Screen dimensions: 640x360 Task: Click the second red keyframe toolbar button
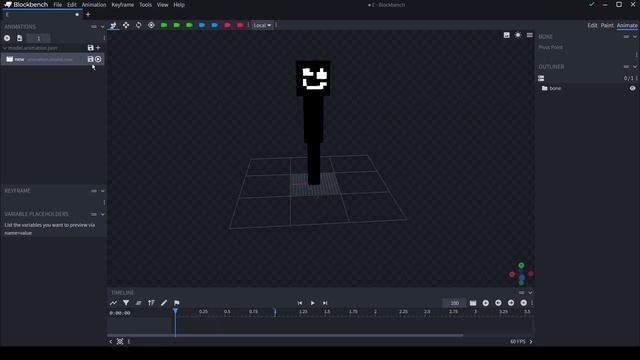click(x=240, y=25)
